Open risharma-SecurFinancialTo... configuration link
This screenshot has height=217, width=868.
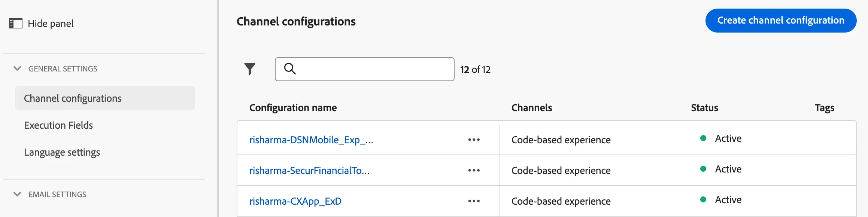pos(309,171)
